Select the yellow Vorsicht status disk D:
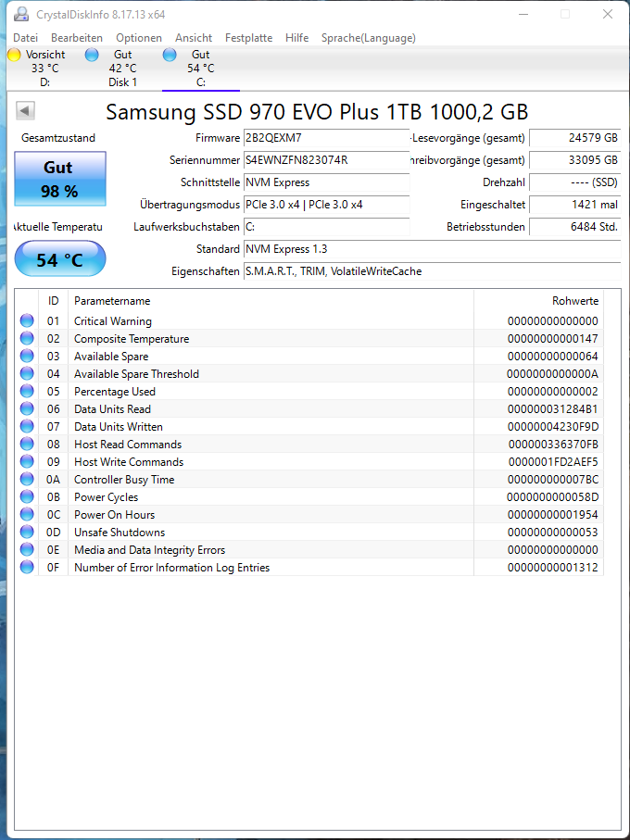This screenshot has height=840, width=630. click(15, 55)
